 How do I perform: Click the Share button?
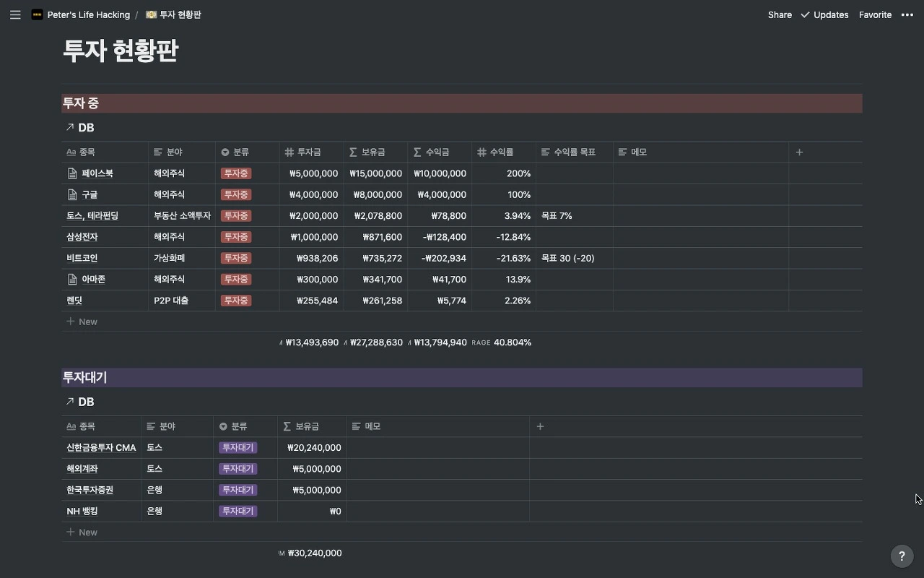(780, 14)
